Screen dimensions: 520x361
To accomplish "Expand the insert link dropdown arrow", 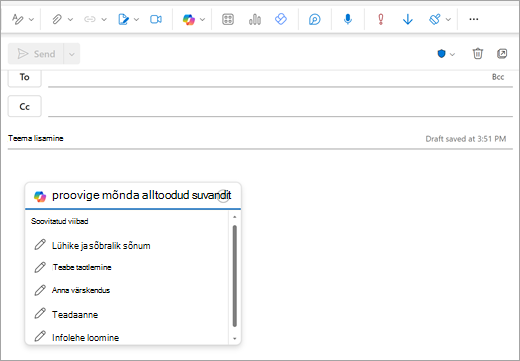I will (104, 20).
